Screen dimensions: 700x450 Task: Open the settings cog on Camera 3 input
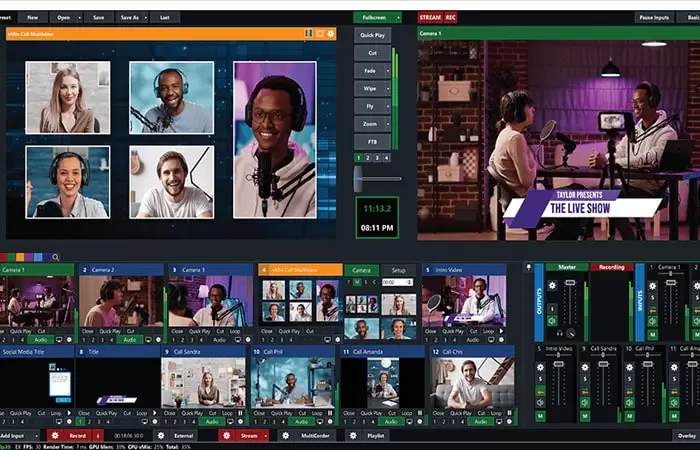pos(248,340)
